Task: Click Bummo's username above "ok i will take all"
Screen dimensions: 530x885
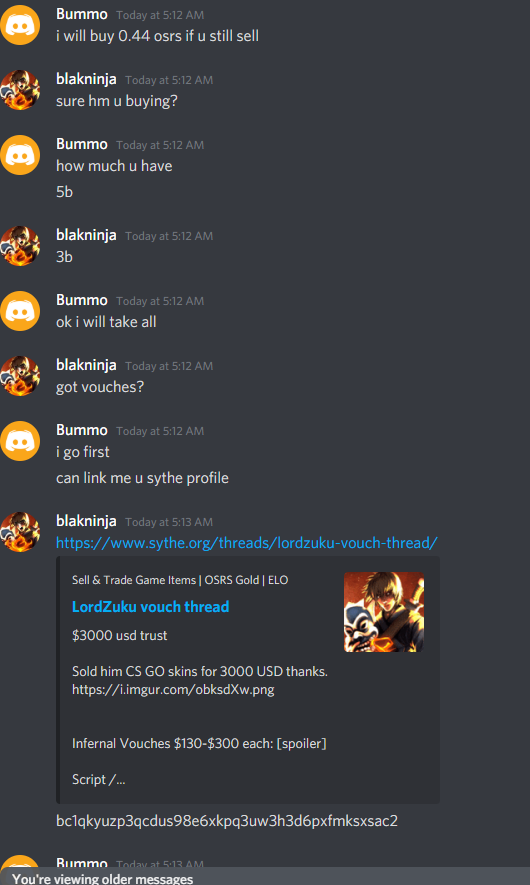Action: tap(82, 300)
